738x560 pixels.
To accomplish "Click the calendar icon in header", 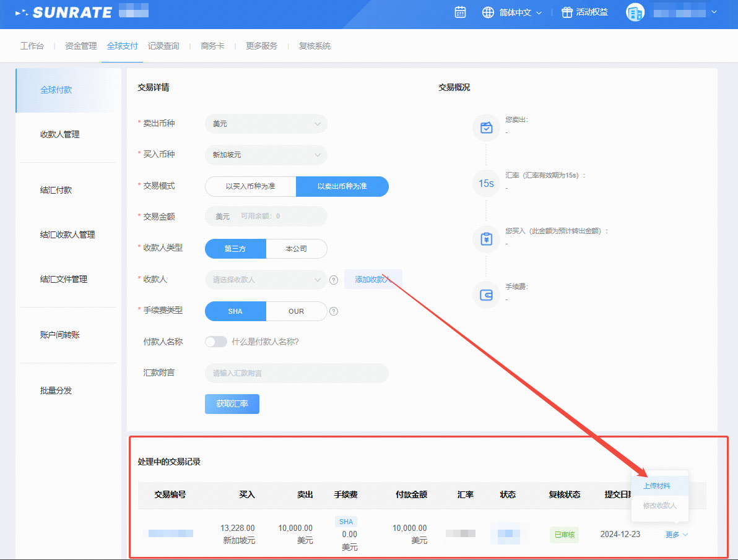I will pos(460,12).
